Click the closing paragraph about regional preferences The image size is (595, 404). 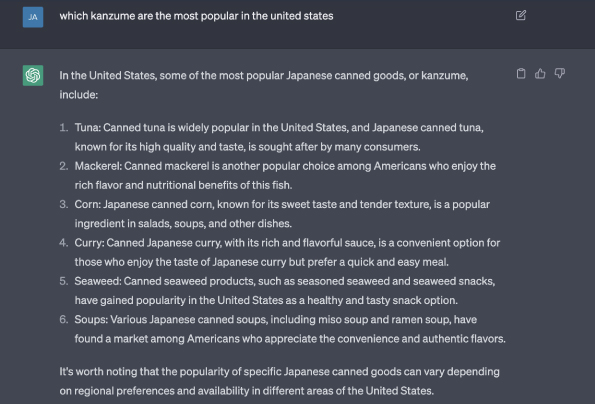tap(279, 381)
